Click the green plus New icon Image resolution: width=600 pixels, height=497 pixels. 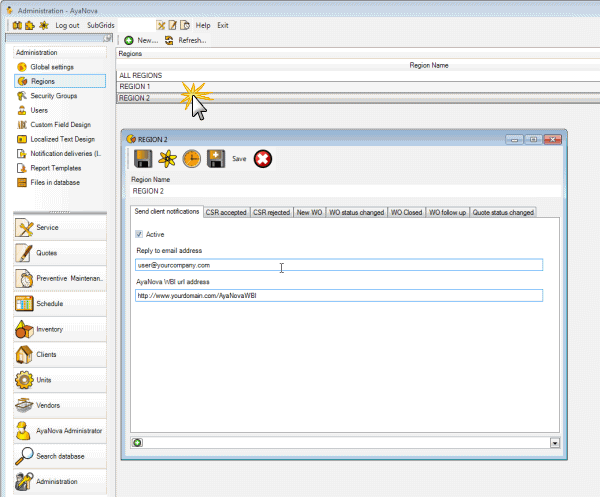(x=129, y=40)
